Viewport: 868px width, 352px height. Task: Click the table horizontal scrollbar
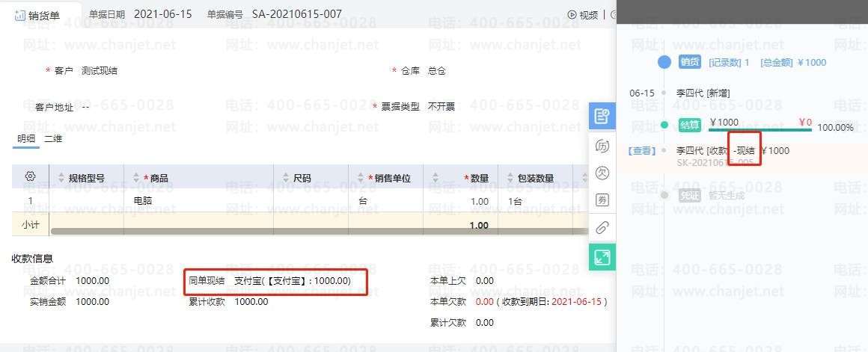pos(318,231)
